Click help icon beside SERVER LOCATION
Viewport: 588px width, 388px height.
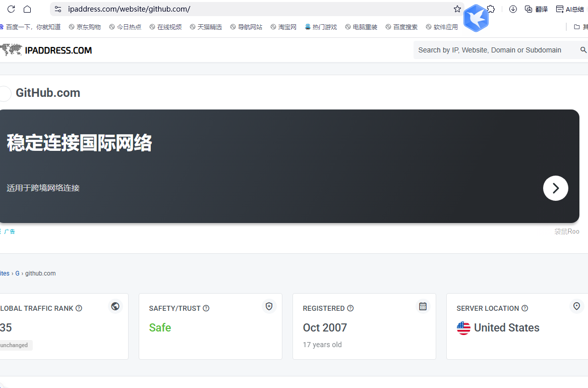(x=524, y=308)
